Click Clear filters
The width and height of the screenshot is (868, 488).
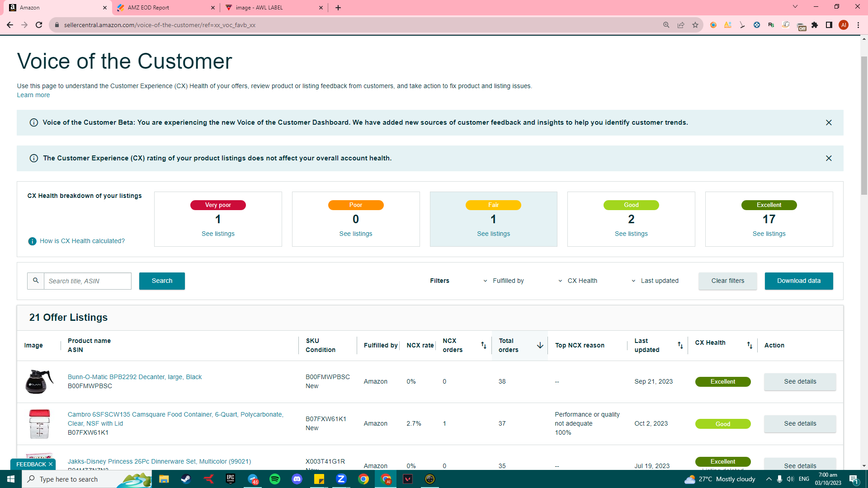click(x=728, y=281)
